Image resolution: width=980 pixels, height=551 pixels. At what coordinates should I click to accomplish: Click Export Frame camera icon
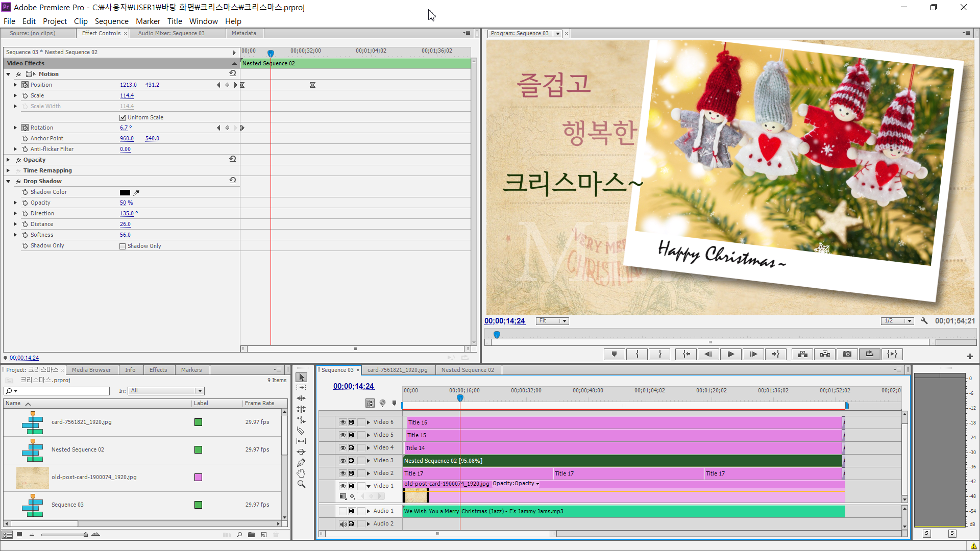pos(847,354)
